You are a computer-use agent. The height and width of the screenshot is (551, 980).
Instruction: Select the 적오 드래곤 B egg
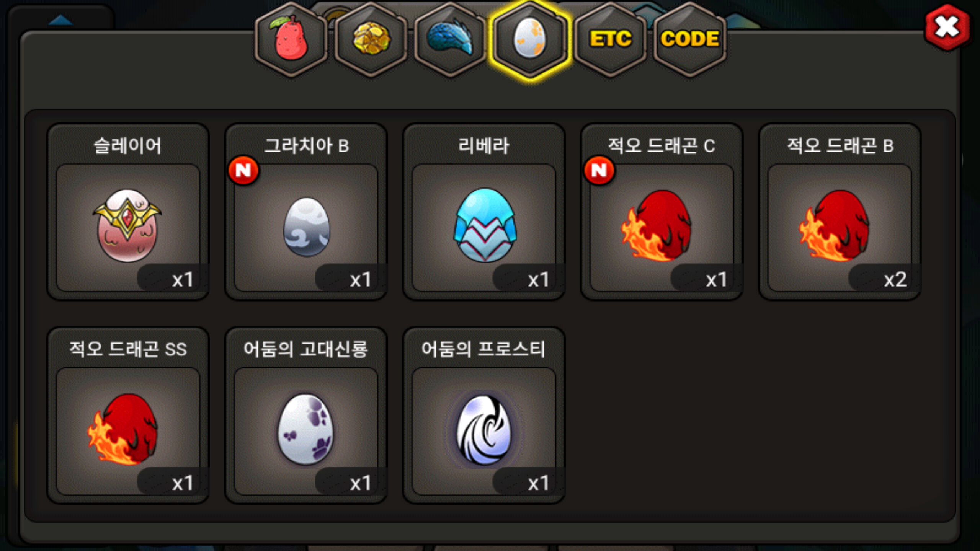(x=840, y=211)
